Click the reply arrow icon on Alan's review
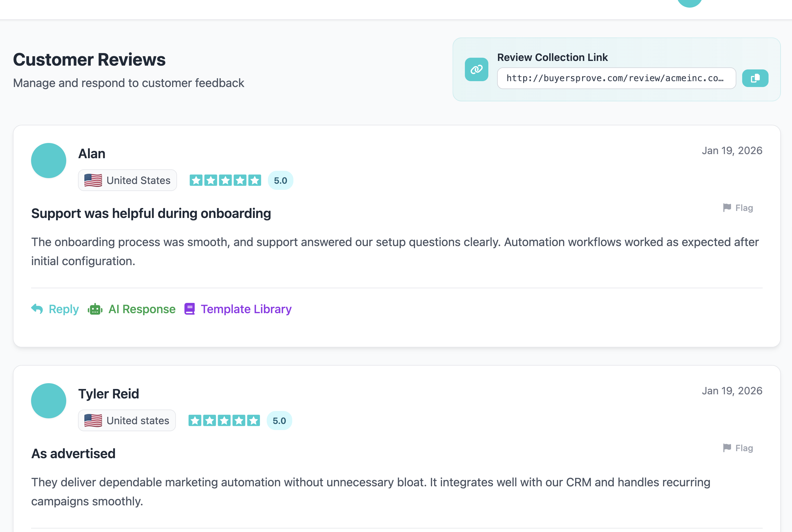The width and height of the screenshot is (792, 532). (x=37, y=309)
